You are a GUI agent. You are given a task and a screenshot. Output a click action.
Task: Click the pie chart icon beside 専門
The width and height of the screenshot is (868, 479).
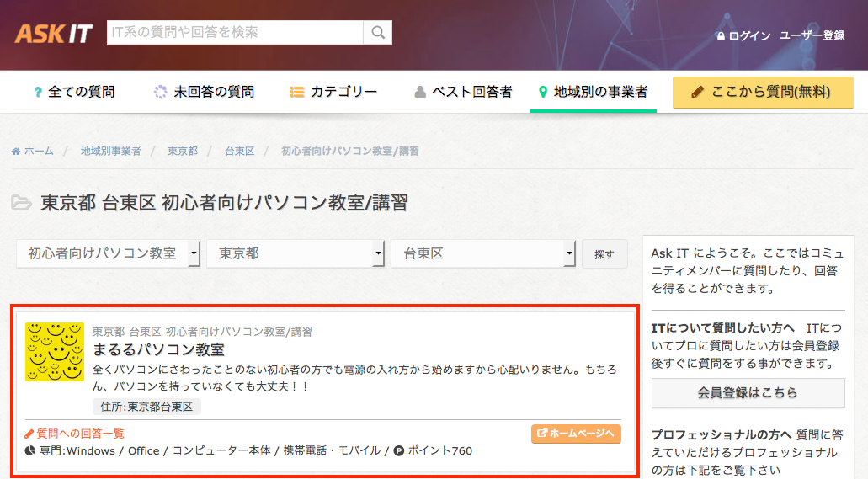(x=30, y=450)
